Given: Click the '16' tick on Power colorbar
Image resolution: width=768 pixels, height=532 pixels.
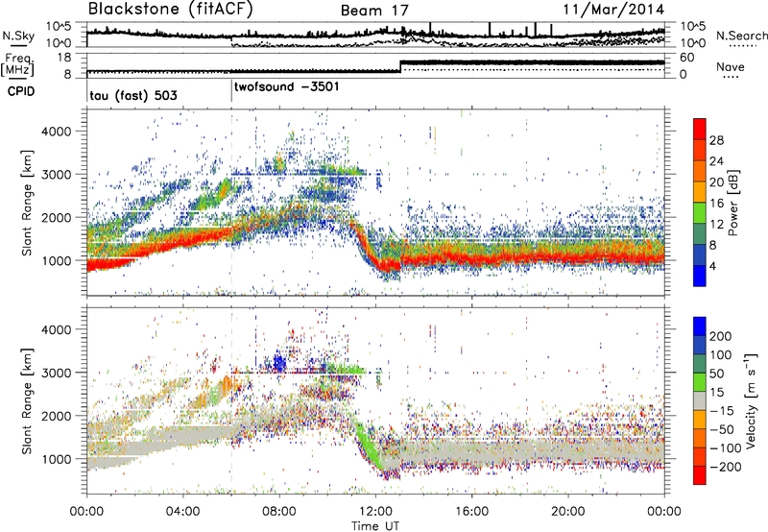Looking at the screenshot, I should 716,204.
